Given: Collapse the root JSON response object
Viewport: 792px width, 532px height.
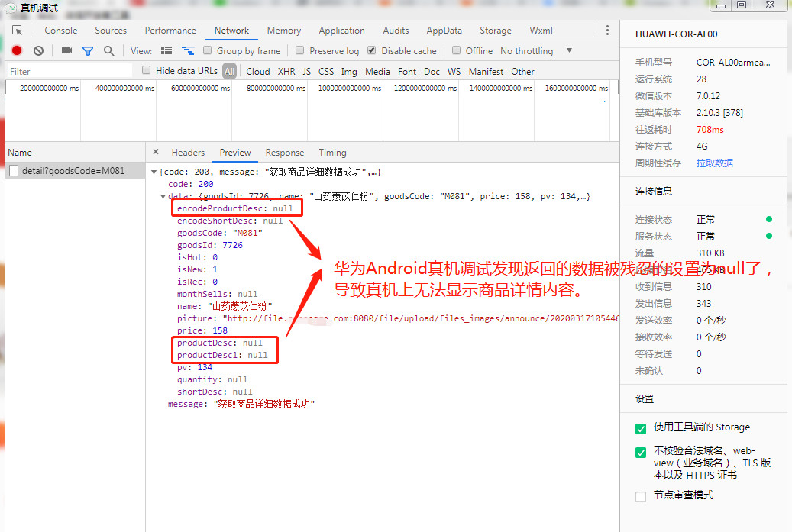Looking at the screenshot, I should pos(154,172).
